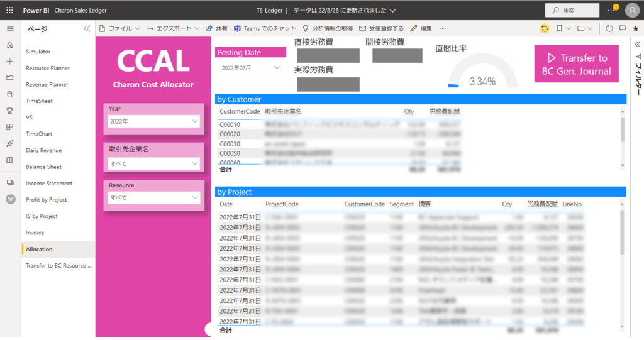Open the Invoice page
Viewport: 644px width, 340px height.
tap(35, 233)
